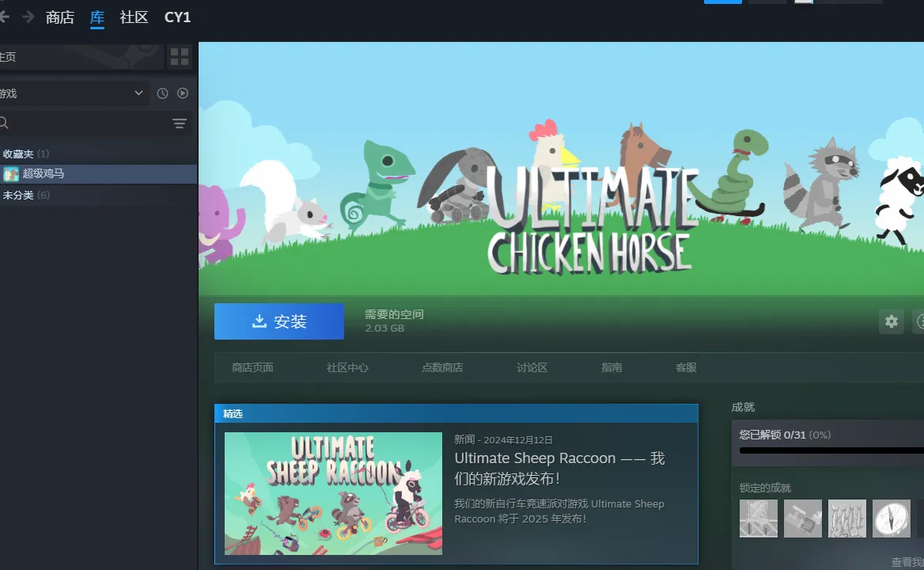Switch library to grid view icon
924x570 pixels.
180,57
